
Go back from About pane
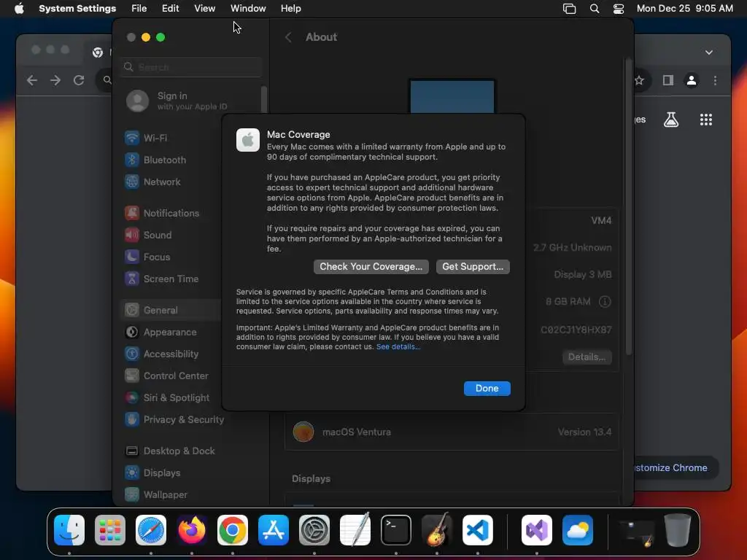click(x=288, y=37)
